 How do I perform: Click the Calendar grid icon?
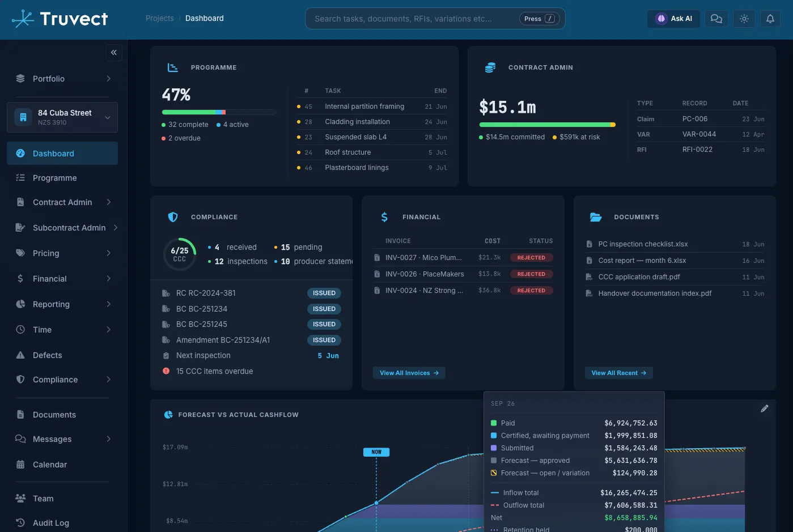(20, 465)
